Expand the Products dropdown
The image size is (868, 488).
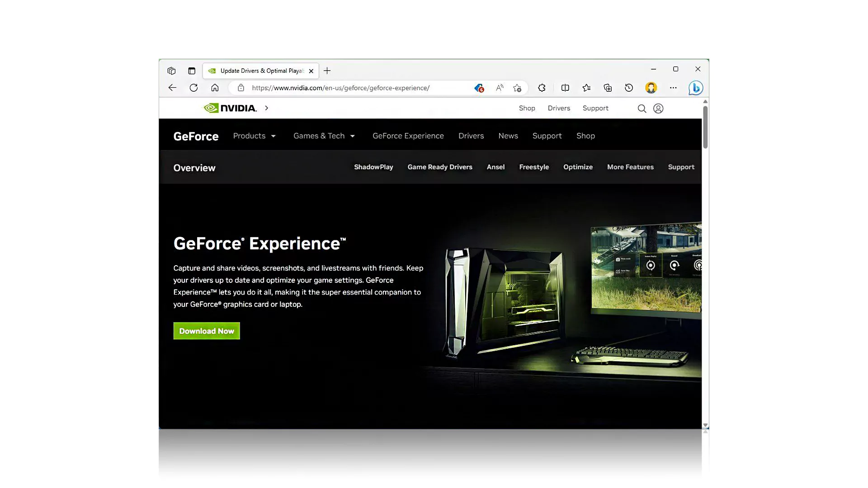tap(254, 136)
